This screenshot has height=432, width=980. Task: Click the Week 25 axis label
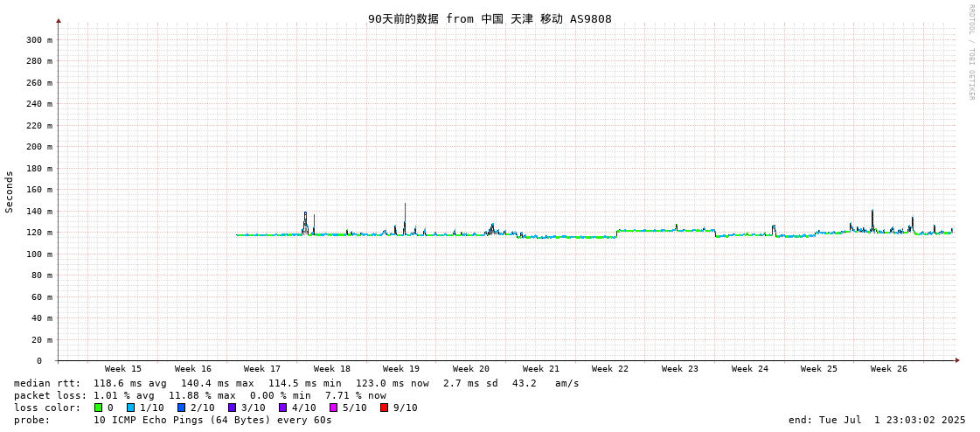(x=819, y=369)
